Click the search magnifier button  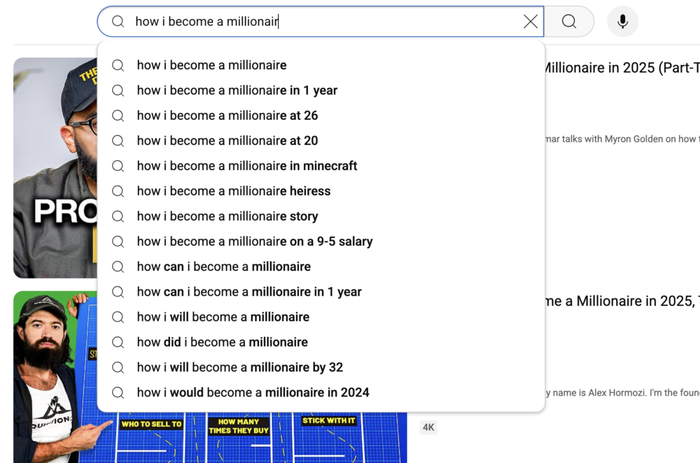point(569,22)
